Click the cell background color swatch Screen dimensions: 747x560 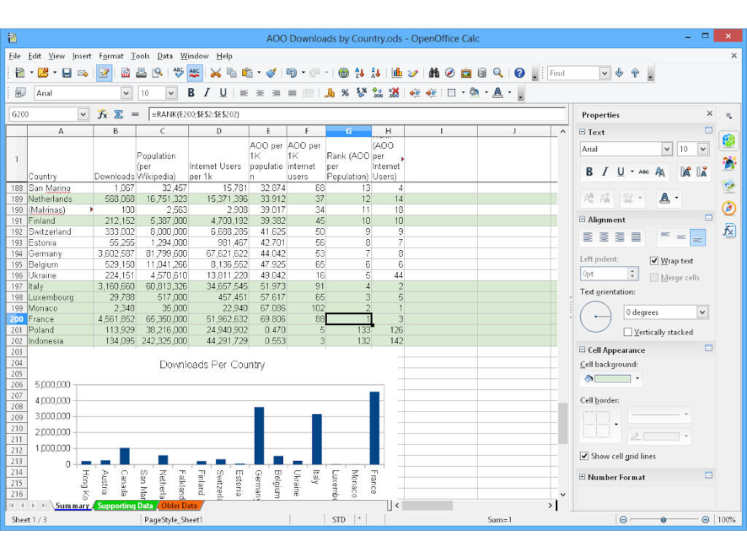pos(613,378)
